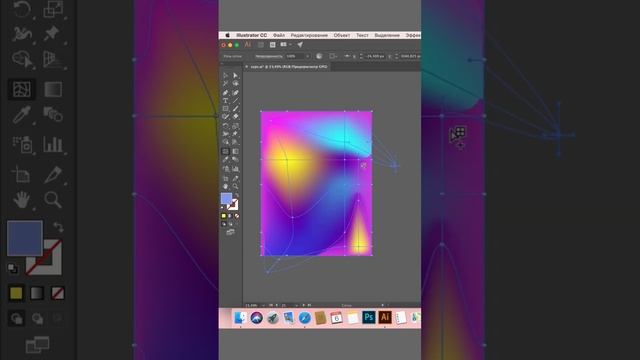Select the Magic Wand tool
The width and height of the screenshot is (640, 360).
click(225, 83)
